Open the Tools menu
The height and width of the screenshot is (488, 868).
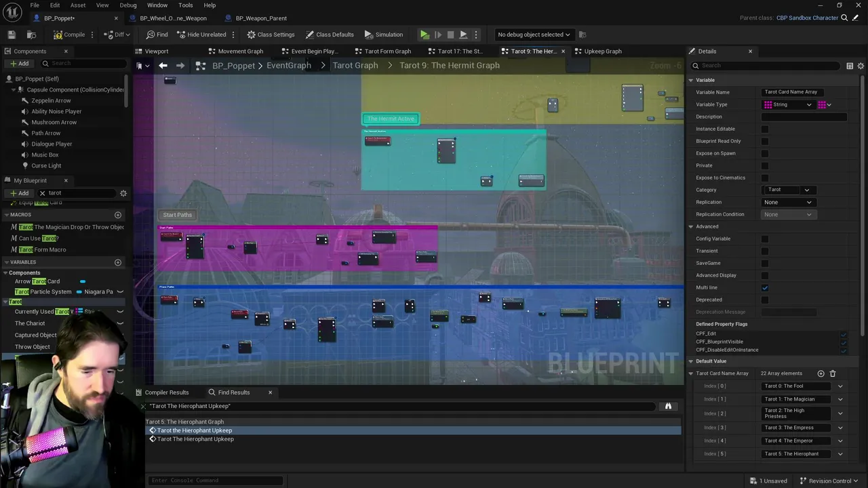point(185,5)
